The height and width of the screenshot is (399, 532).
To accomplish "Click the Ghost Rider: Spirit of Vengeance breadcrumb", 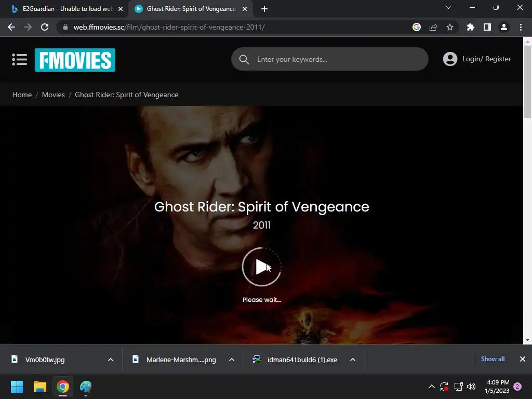I will tap(127, 95).
